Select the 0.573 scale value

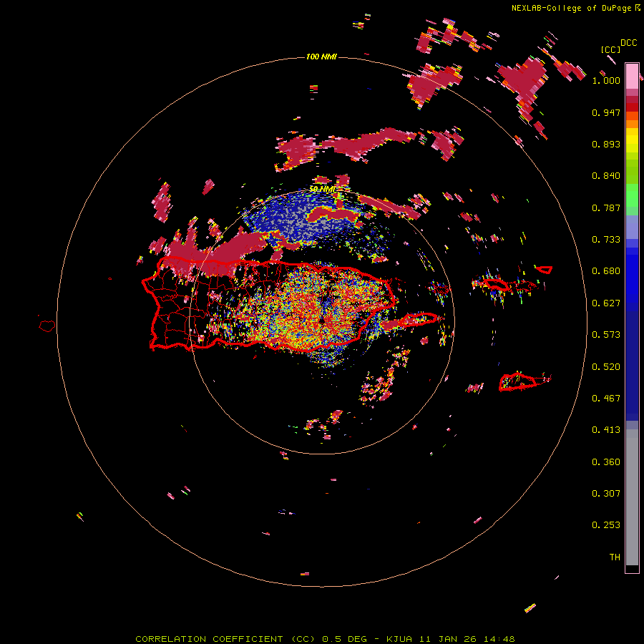pos(606,335)
